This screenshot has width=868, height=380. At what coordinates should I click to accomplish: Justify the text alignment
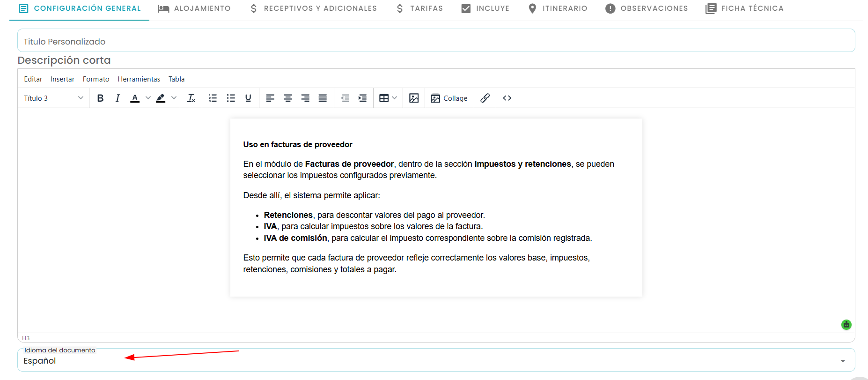(x=323, y=98)
